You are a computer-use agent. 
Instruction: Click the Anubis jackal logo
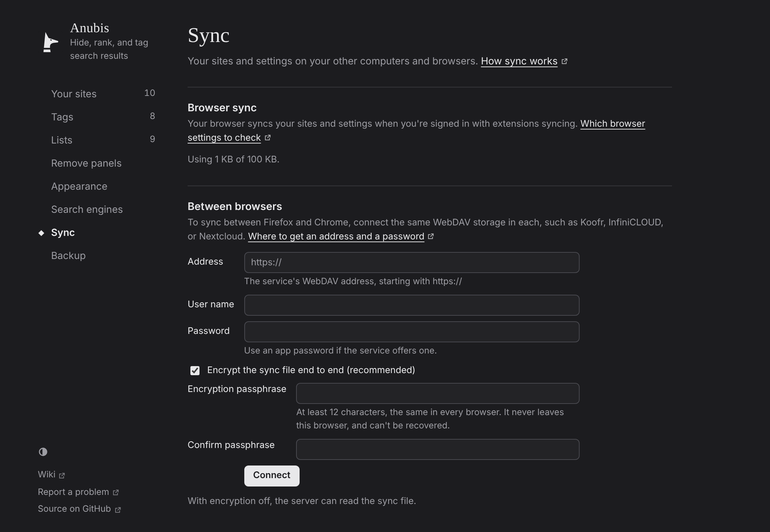pos(50,42)
